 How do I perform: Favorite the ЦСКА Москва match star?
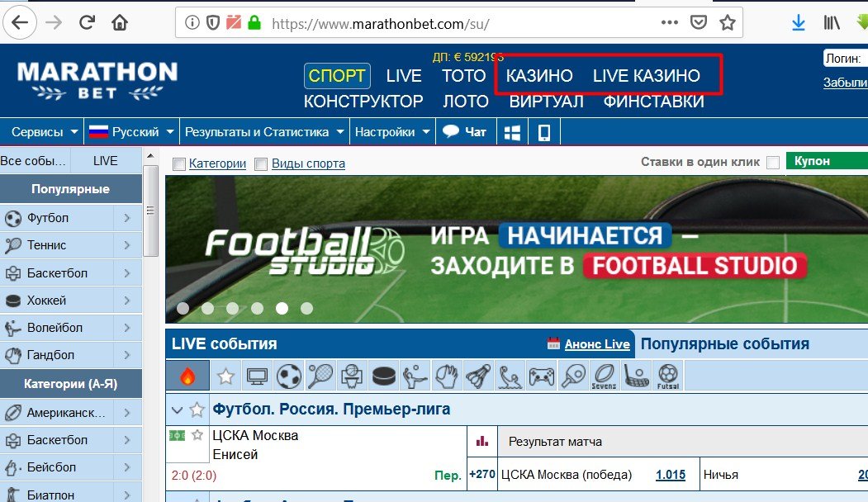click(x=197, y=435)
